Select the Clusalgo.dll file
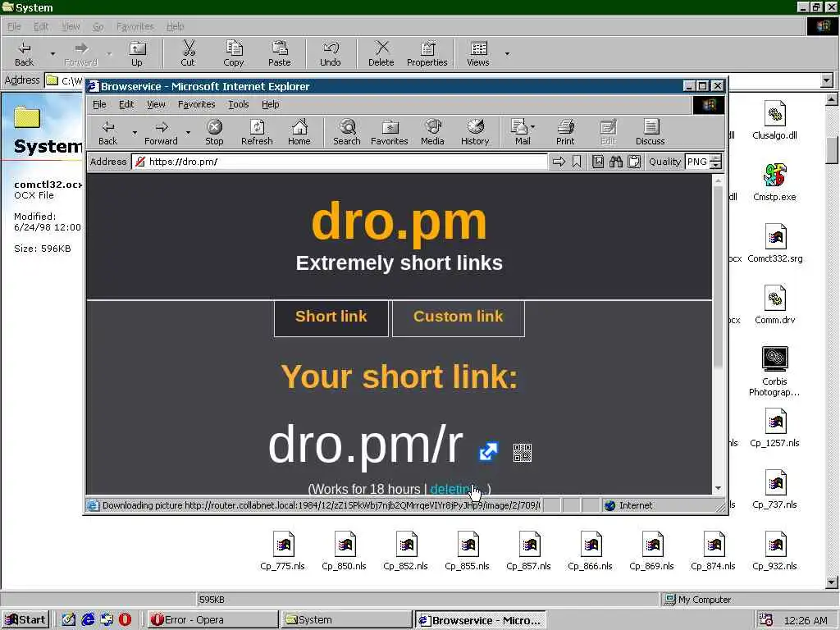 tap(774, 121)
